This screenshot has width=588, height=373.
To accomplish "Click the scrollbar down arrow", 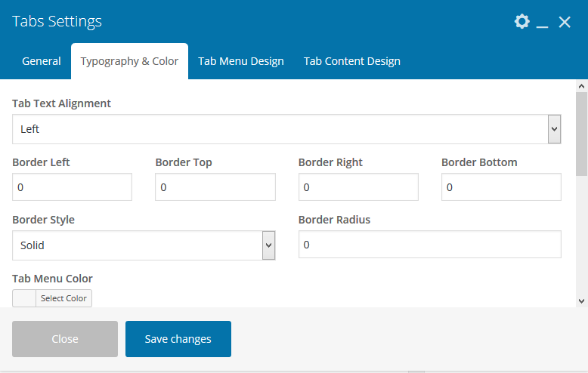I will (581, 301).
